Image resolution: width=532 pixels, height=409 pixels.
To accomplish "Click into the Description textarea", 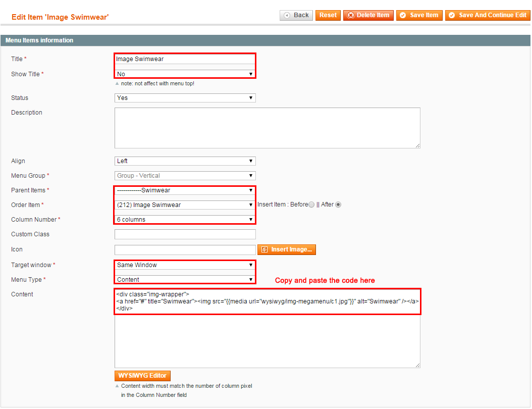I will pyautogui.click(x=268, y=128).
